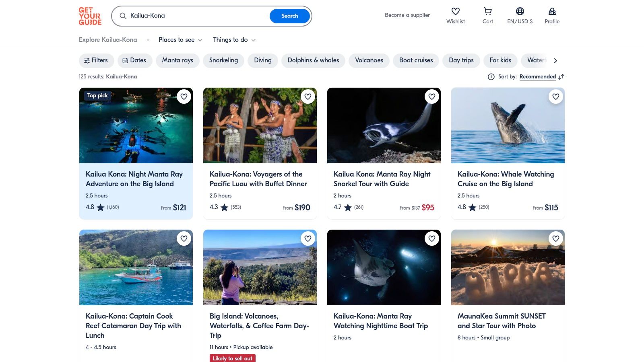Screen dimensions: 644x362
Task: Open the Profile icon
Action: click(552, 12)
